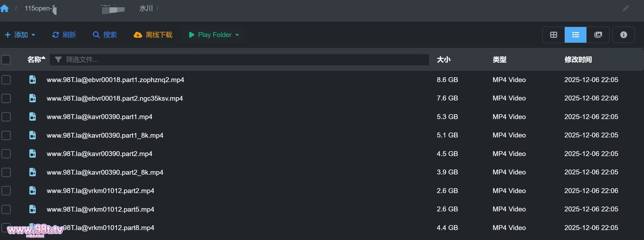Check the box for ebvr00018.part2.ngc35ksv.mp4
The height and width of the screenshot is (240, 644).
click(6, 98)
